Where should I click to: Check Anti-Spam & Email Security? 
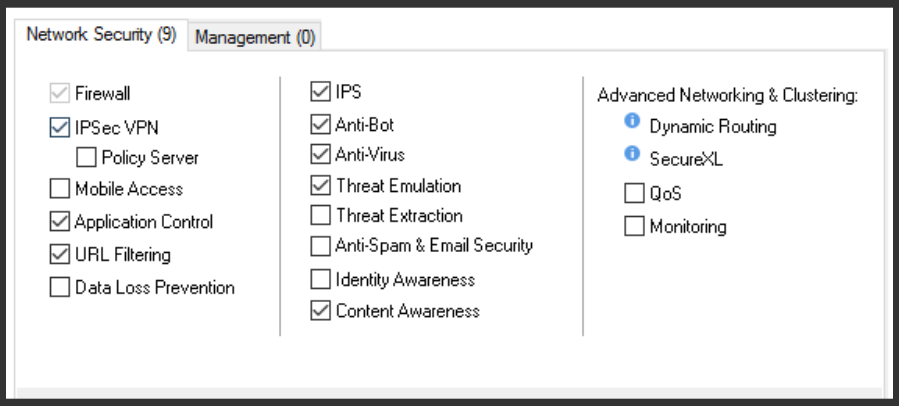pos(320,245)
